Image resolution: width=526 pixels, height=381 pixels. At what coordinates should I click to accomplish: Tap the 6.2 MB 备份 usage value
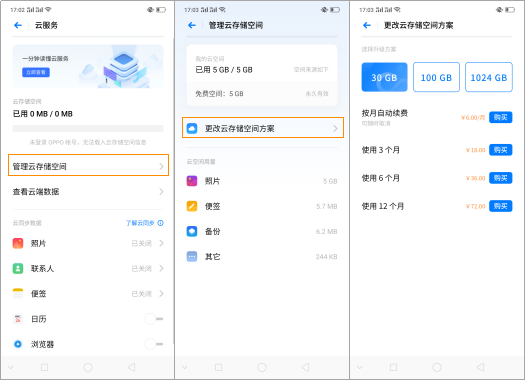tap(327, 231)
